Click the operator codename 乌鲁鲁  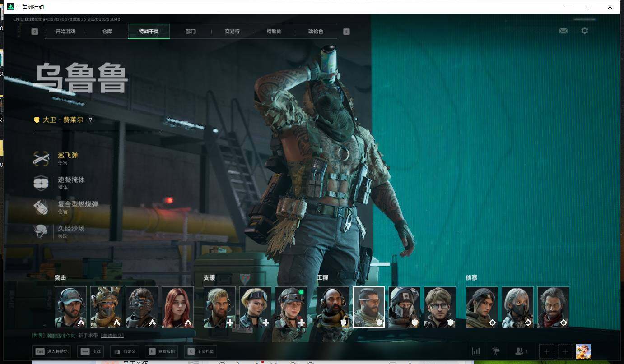coord(81,78)
